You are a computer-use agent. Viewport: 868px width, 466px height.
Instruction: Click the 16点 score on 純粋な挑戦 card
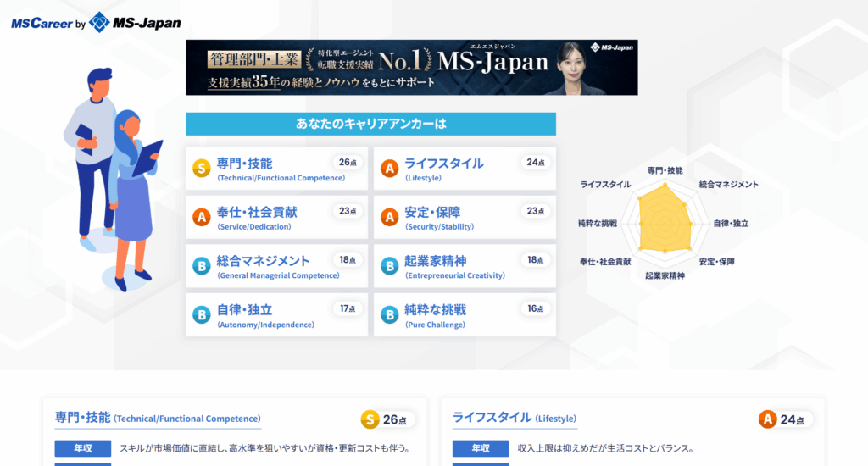click(x=536, y=308)
